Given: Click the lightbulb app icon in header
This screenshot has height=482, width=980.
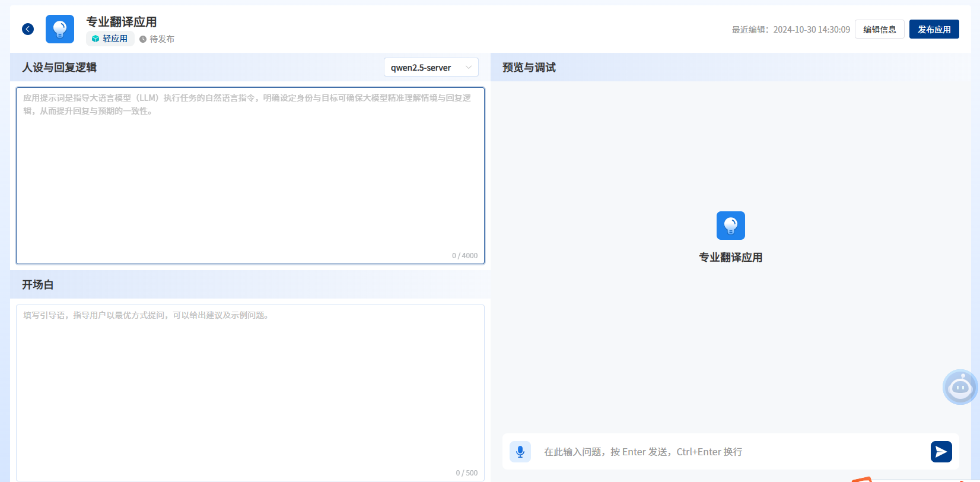Looking at the screenshot, I should click(x=60, y=29).
